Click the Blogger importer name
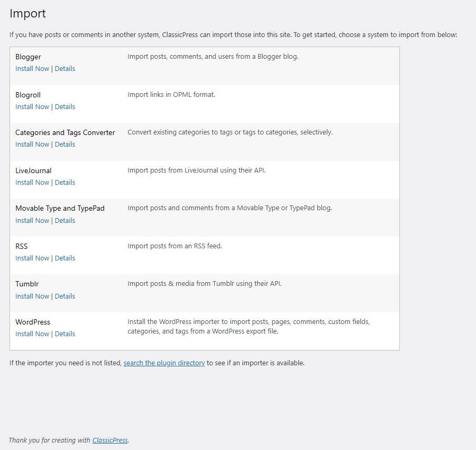 coord(28,57)
